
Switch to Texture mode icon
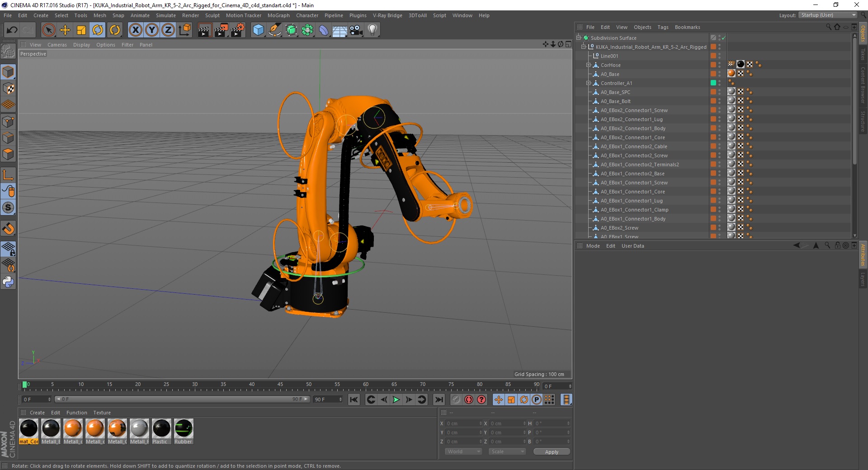pos(8,89)
